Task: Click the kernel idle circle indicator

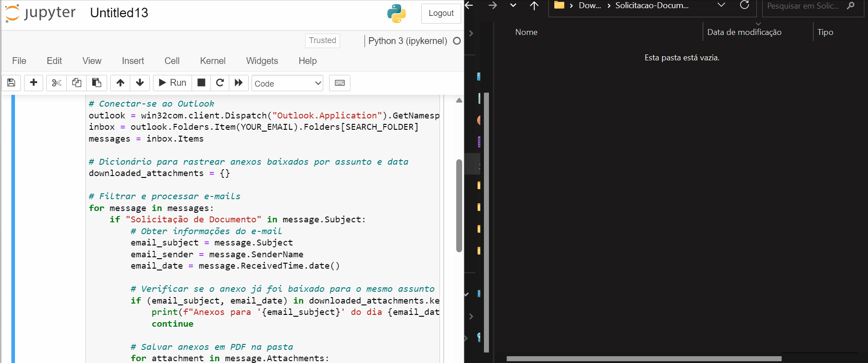Action: point(457,41)
